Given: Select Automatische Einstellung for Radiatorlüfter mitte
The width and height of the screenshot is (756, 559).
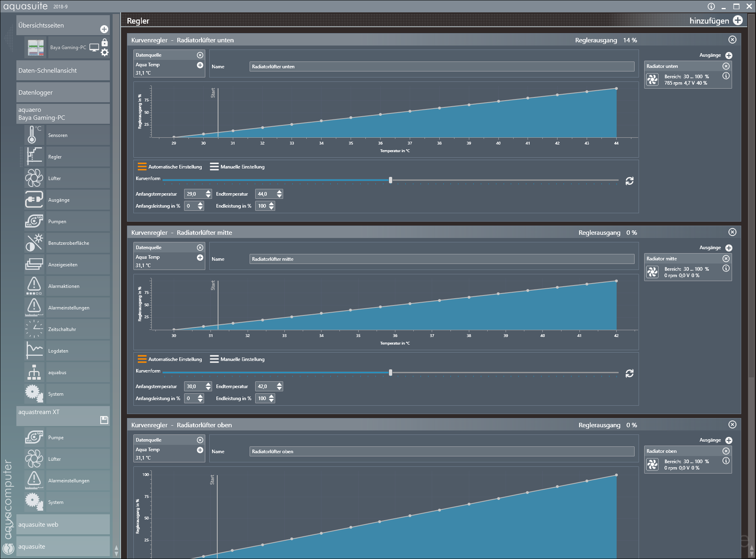Looking at the screenshot, I should (x=170, y=359).
